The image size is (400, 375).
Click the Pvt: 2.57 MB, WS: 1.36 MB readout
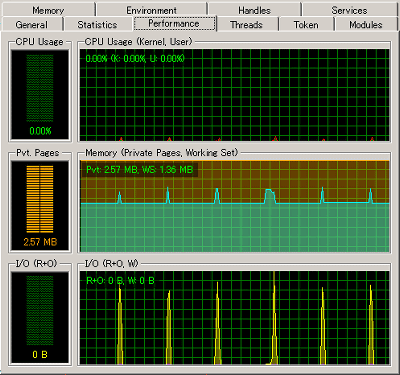pyautogui.click(x=139, y=170)
